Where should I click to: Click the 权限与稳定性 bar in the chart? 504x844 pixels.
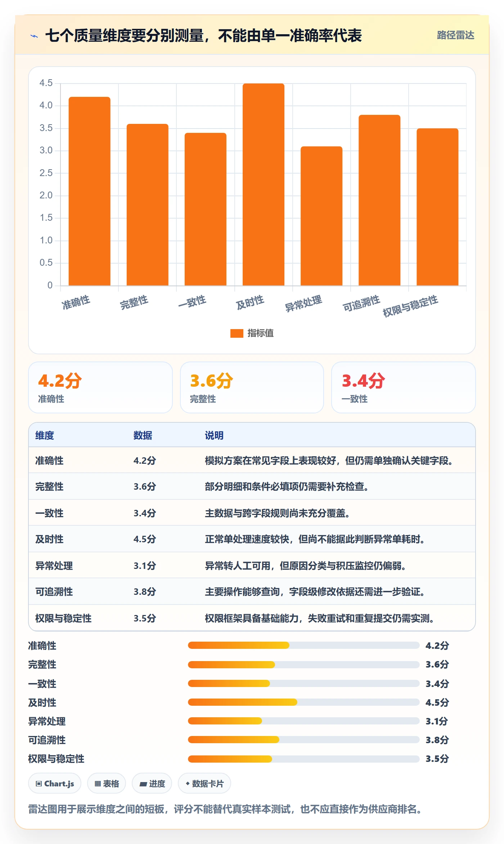(x=437, y=207)
